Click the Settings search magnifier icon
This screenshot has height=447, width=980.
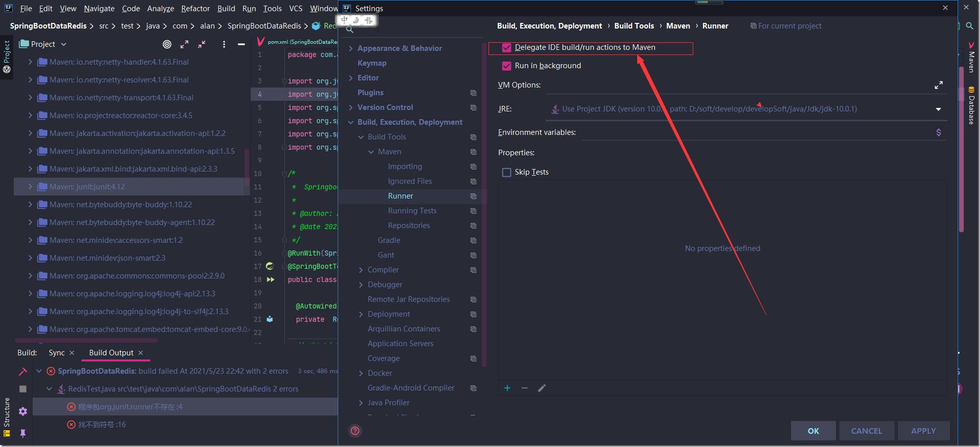pyautogui.click(x=350, y=30)
